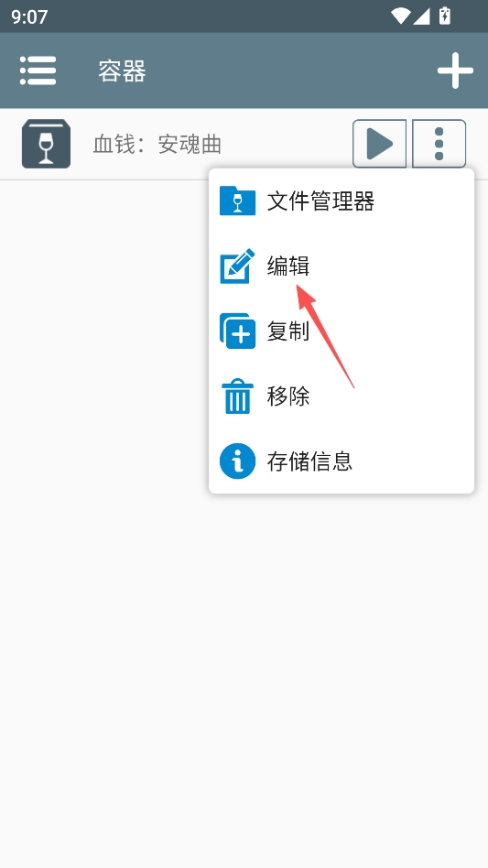Tap the 9:07 clock in status bar
Viewport: 488px width, 868px height.
point(29,16)
